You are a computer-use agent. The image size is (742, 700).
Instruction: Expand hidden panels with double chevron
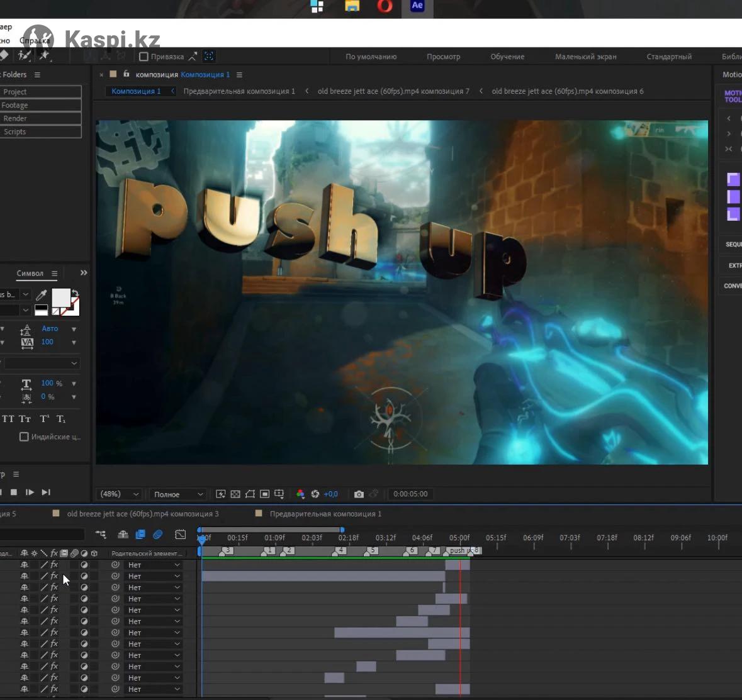coord(84,273)
